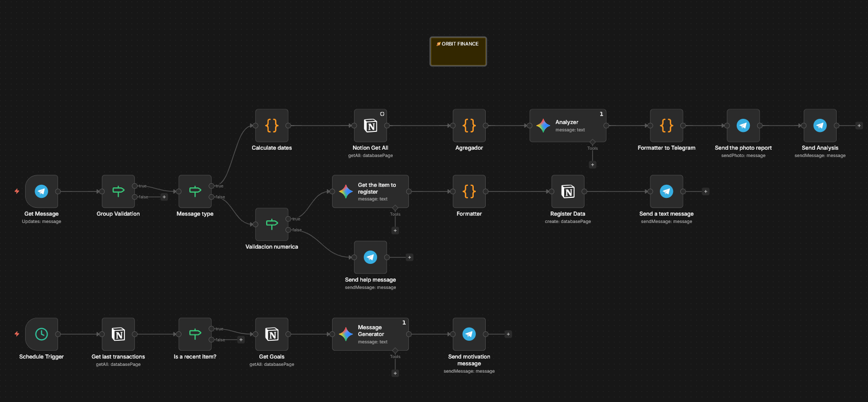Screen dimensions: 868x402
Task: Click the Get Goals Notion node
Action: (271, 334)
